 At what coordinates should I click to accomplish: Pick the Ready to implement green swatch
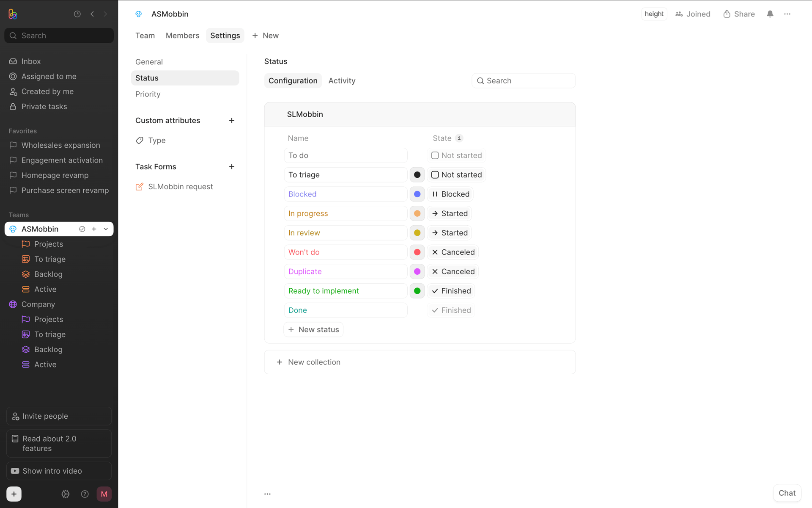tap(417, 291)
